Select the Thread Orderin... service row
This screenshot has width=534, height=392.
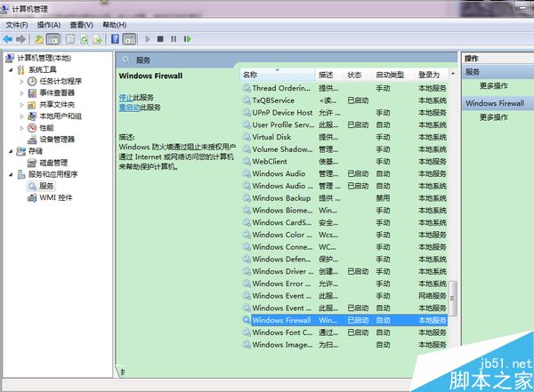(344, 88)
